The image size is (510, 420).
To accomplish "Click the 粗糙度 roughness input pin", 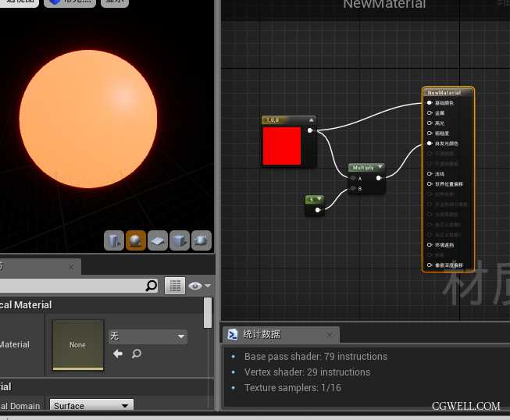I will pyautogui.click(x=430, y=133).
